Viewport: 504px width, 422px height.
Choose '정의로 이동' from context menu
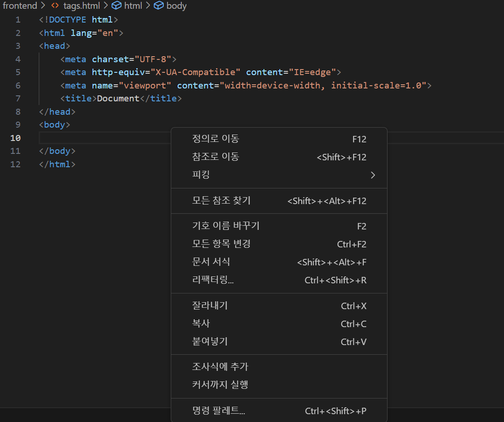click(279, 139)
